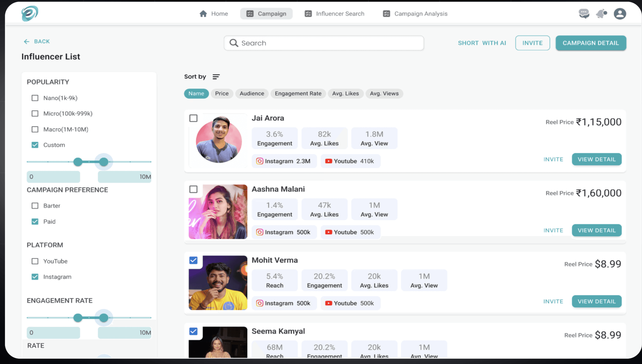Click the right handle of Popularity slider
The height and width of the screenshot is (364, 642).
pos(104,162)
